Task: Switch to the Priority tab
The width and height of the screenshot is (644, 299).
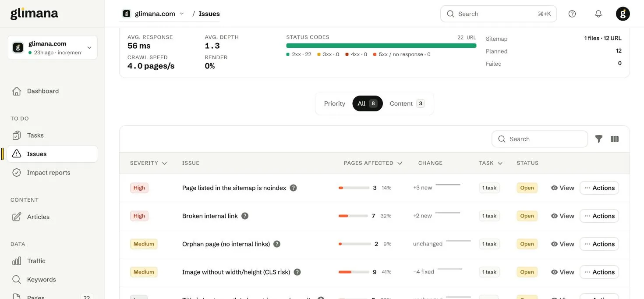Action: point(335,103)
